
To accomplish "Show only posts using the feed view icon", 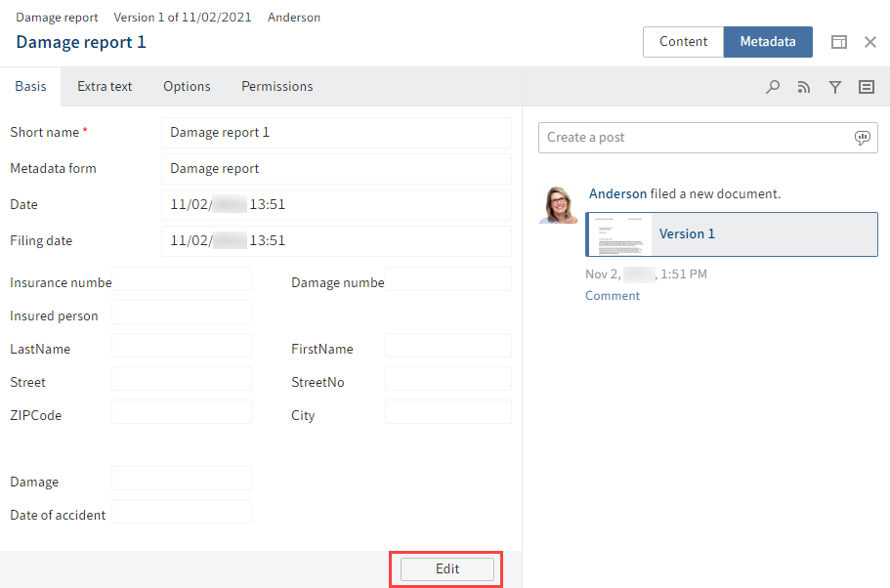I will (x=867, y=87).
